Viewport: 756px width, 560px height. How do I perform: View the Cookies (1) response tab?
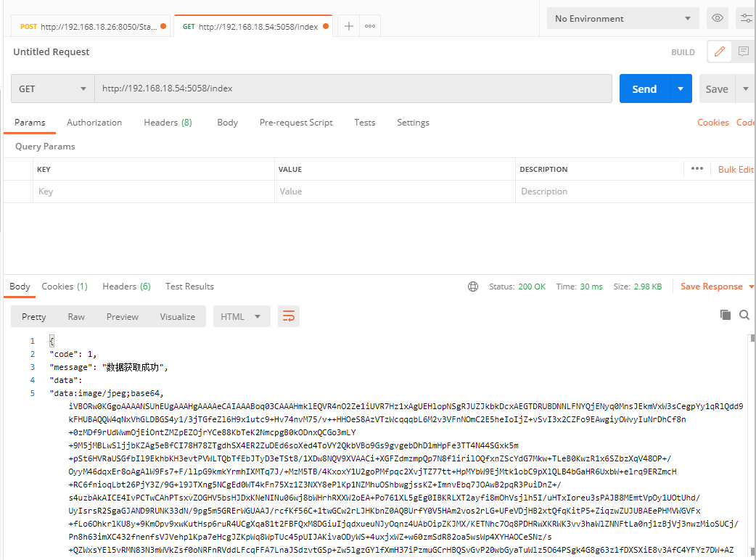click(x=64, y=286)
